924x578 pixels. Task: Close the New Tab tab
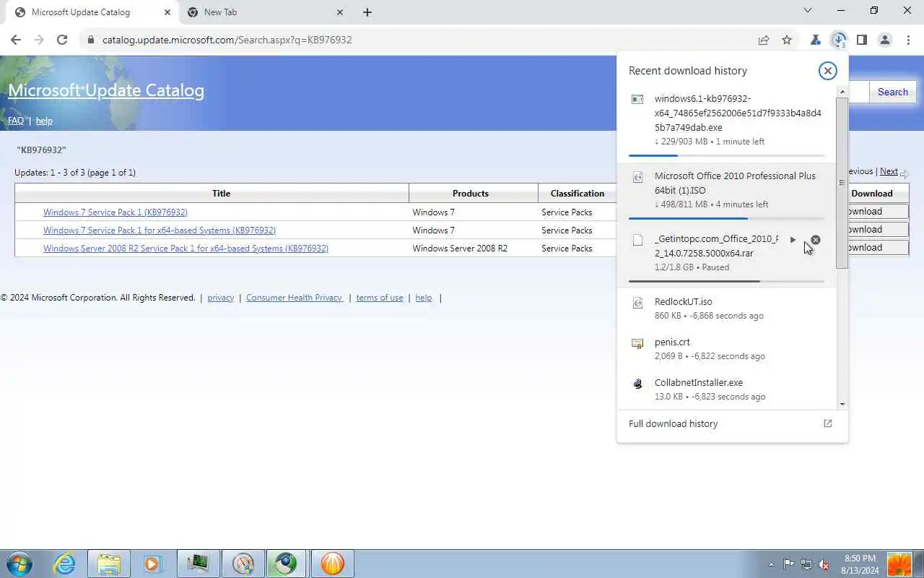tap(340, 12)
